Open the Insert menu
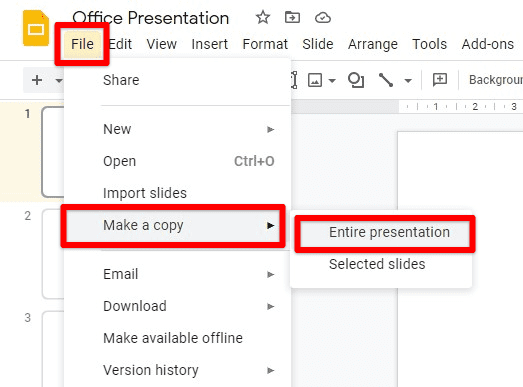Image resolution: width=523 pixels, height=387 pixels. pyautogui.click(x=209, y=44)
